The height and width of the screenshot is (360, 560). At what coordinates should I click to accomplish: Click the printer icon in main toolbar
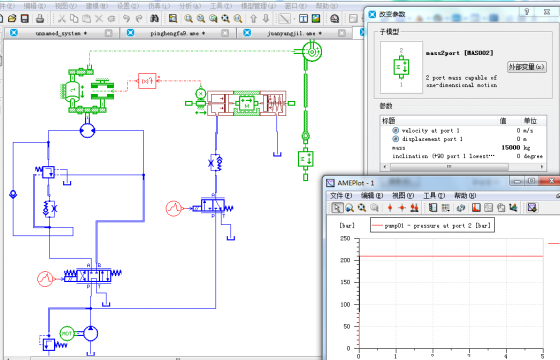click(40, 19)
